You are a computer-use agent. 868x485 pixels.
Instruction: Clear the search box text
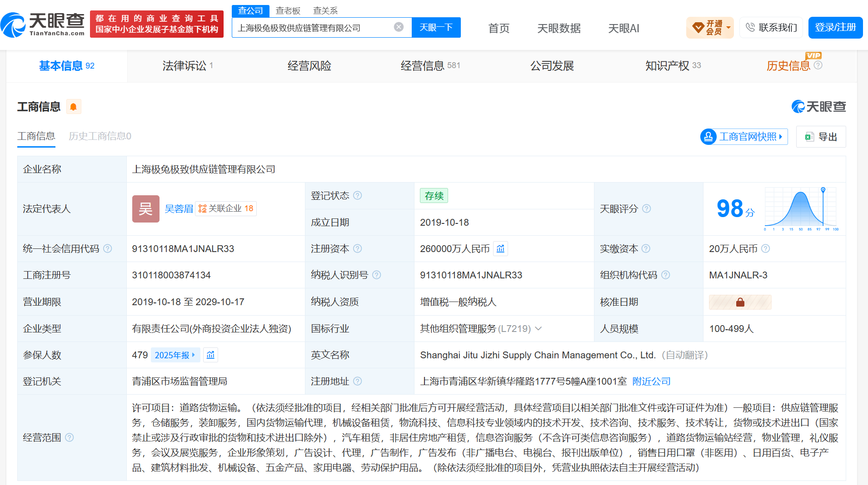tap(399, 27)
